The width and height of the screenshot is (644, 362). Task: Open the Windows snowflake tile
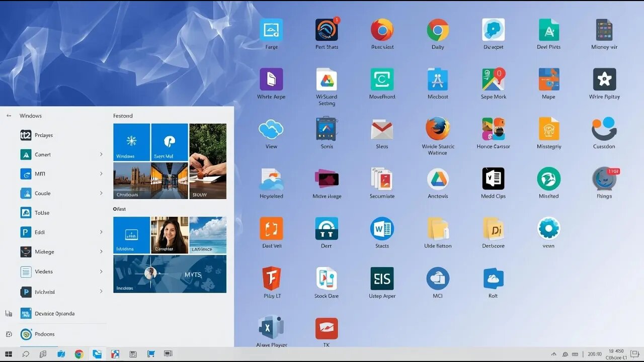coord(131,142)
